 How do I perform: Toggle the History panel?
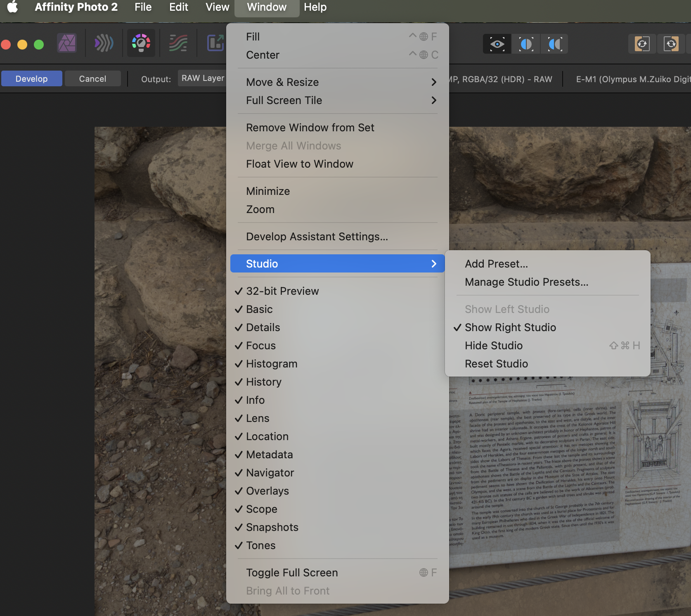click(x=337, y=382)
